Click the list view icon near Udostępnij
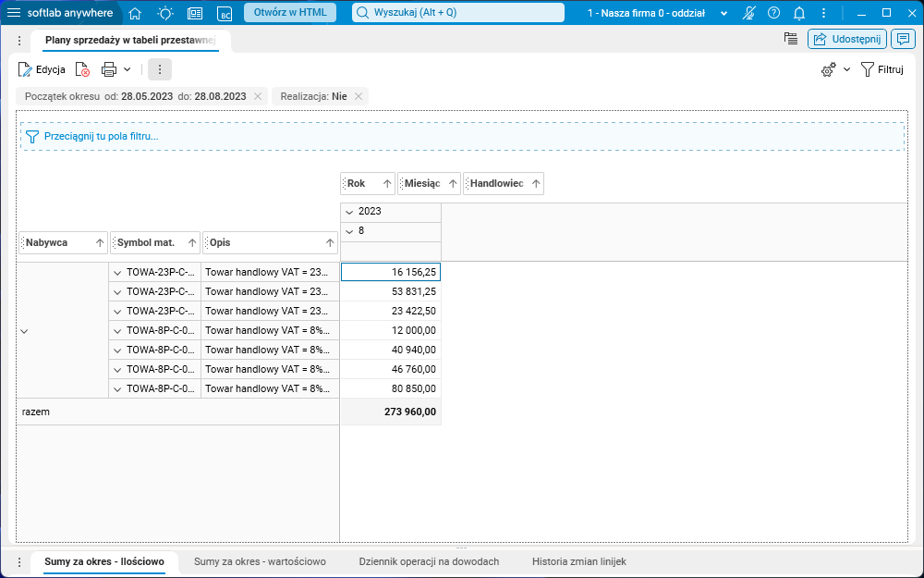The height and width of the screenshot is (578, 924). (791, 39)
